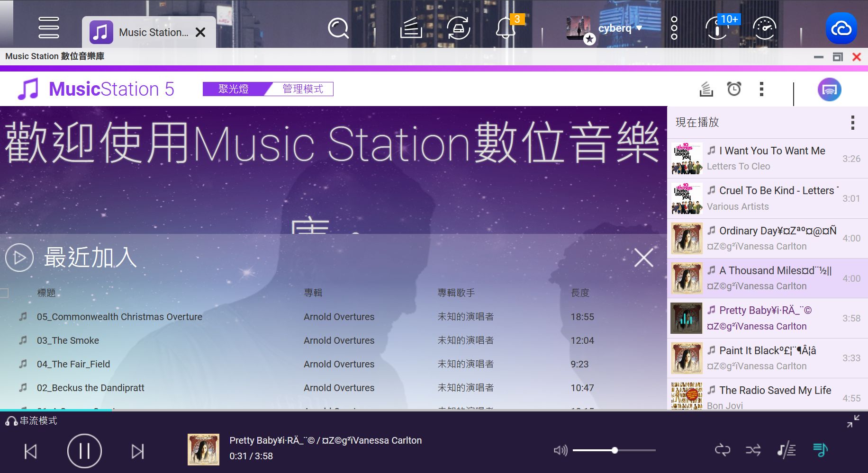Open background task icon in MusicStation header

pyautogui.click(x=706, y=89)
